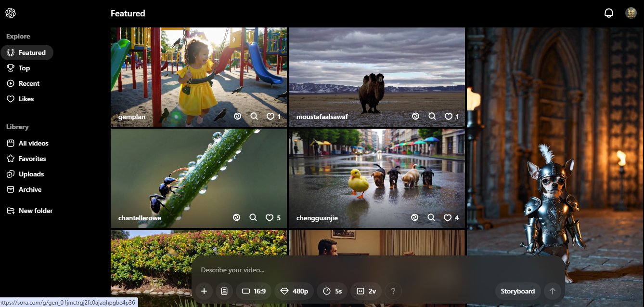644x307 pixels.
Task: Click the plus icon to attach media
Action: point(204,291)
